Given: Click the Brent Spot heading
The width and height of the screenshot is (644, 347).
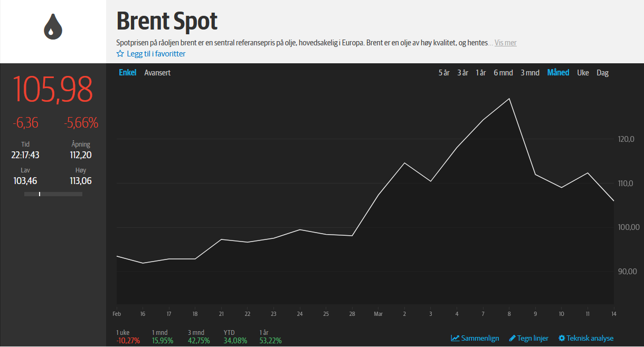Looking at the screenshot, I should click(167, 21).
